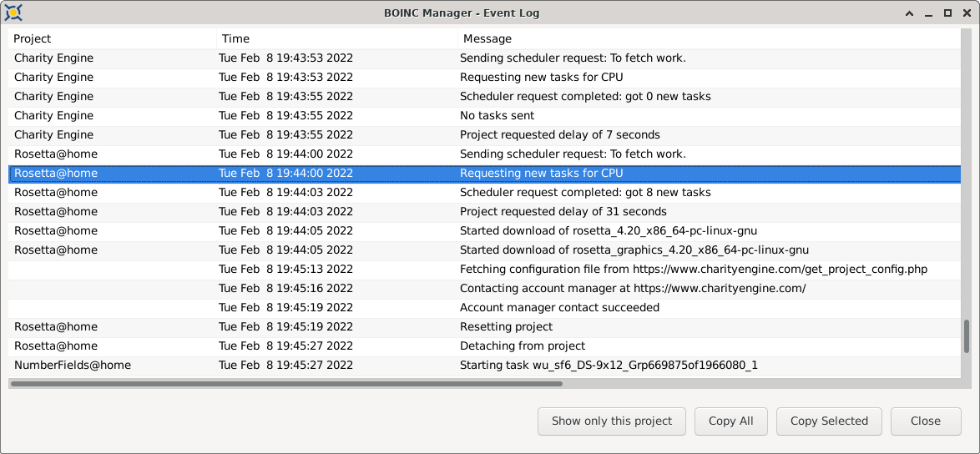The width and height of the screenshot is (980, 454).
Task: Sort by the Project column header
Action: pyautogui.click(x=113, y=38)
